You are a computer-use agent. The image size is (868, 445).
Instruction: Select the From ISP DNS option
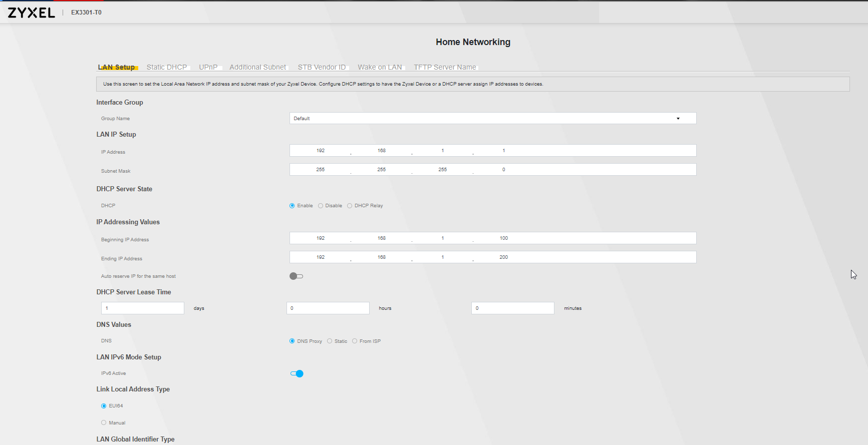(355, 341)
